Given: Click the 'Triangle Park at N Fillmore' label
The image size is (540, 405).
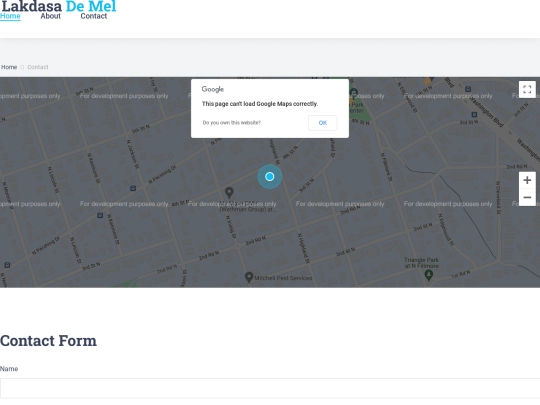Looking at the screenshot, I should 422,263.
